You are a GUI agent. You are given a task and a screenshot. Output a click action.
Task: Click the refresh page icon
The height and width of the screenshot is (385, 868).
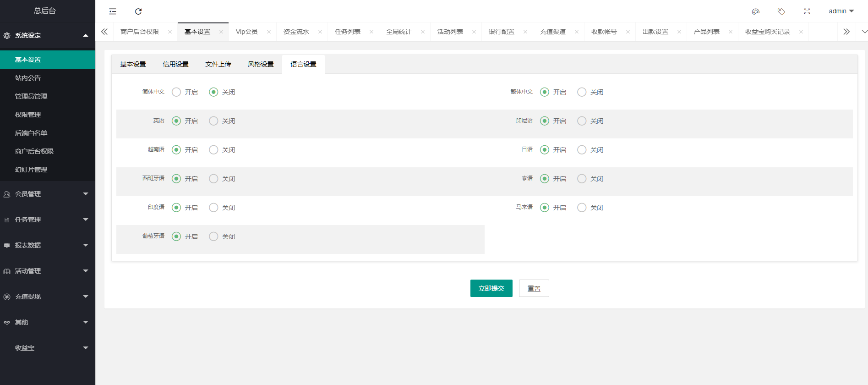pos(138,11)
